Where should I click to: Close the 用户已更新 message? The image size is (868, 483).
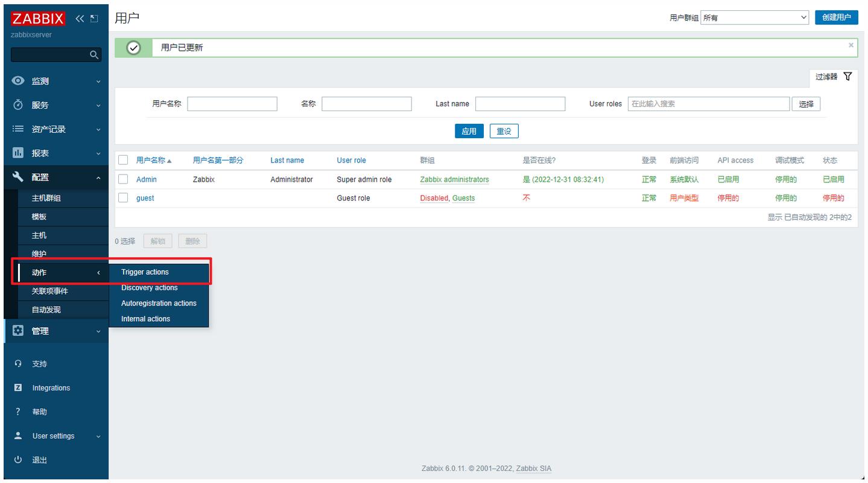click(851, 45)
